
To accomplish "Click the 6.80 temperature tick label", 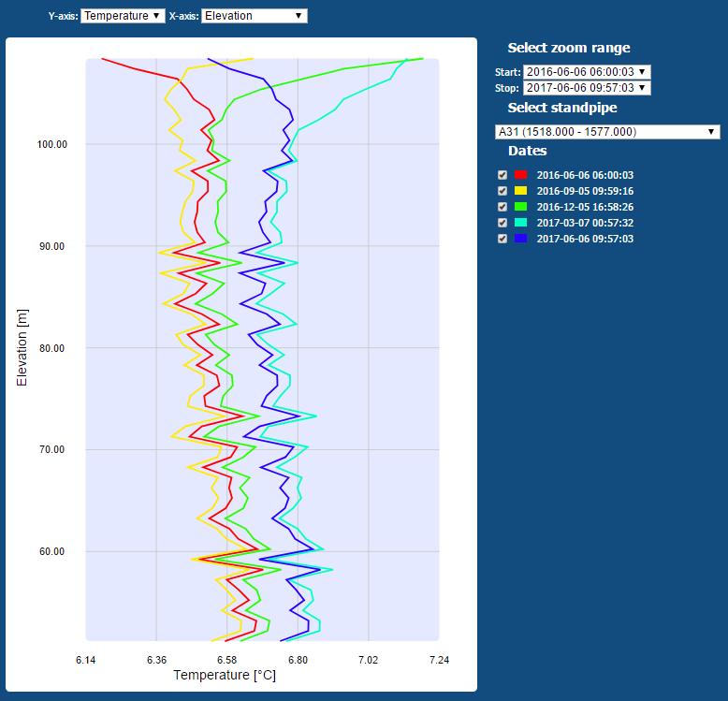I will pyautogui.click(x=298, y=660).
